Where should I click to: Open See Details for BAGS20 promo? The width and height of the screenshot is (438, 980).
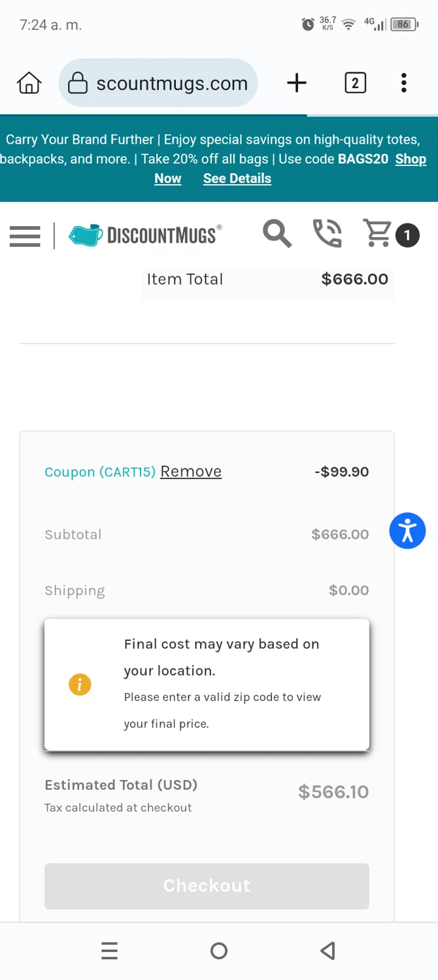(x=237, y=178)
